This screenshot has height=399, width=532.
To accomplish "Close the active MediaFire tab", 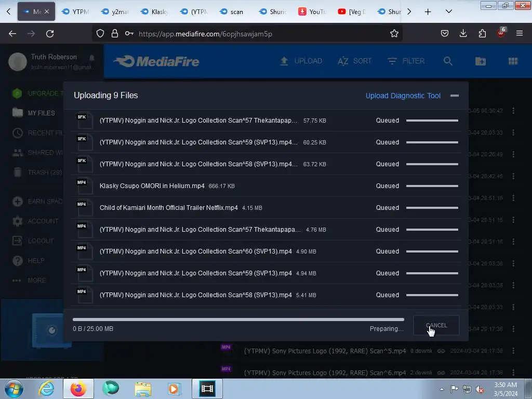I will point(47,11).
